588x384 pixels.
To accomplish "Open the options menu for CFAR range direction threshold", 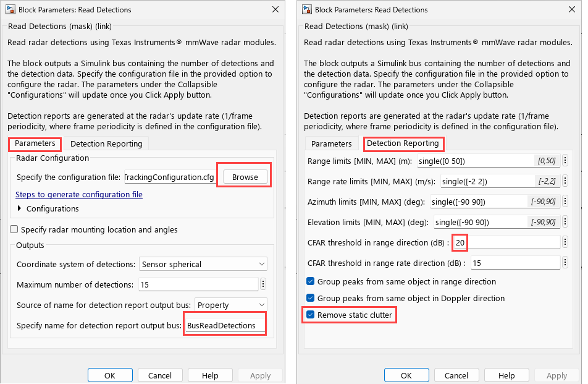I will (x=565, y=242).
